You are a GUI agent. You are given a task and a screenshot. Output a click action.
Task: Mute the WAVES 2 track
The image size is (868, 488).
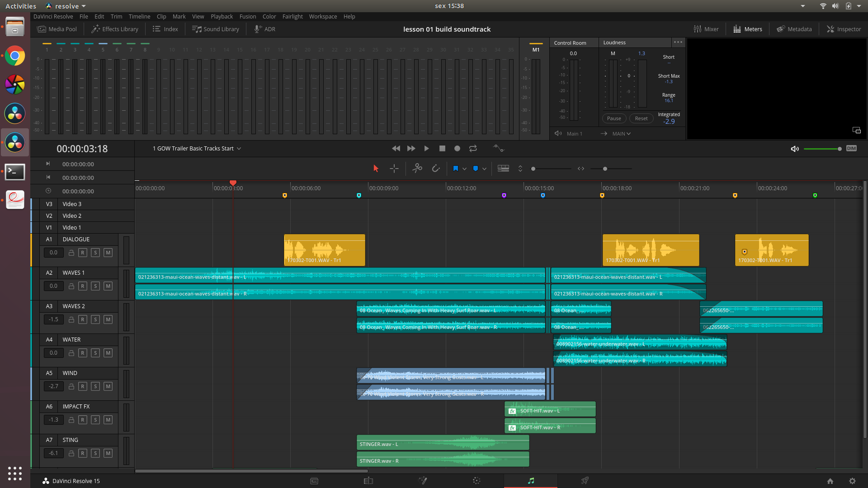pyautogui.click(x=108, y=319)
